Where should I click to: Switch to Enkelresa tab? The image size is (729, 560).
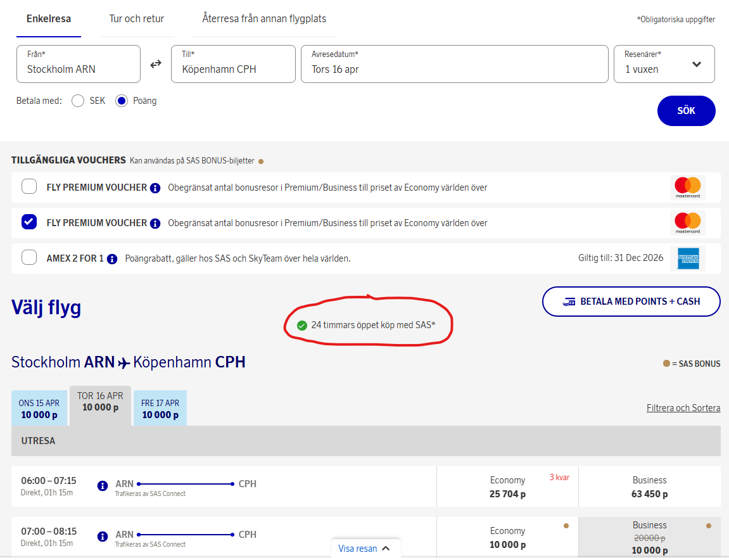(x=49, y=18)
